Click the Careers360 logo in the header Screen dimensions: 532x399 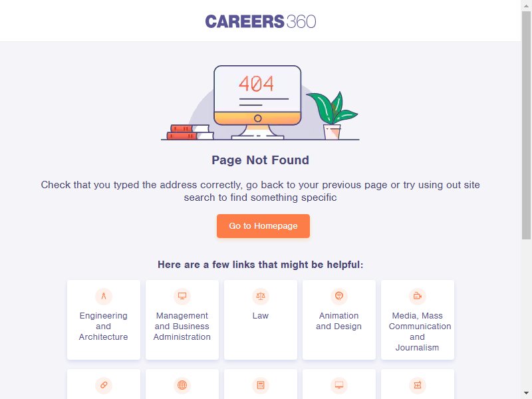click(261, 21)
